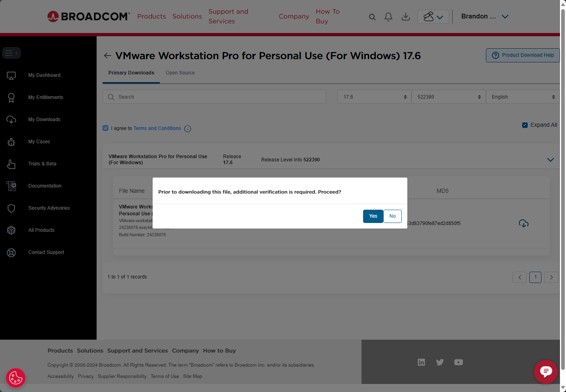Open Documentation in the sidebar

45,186
